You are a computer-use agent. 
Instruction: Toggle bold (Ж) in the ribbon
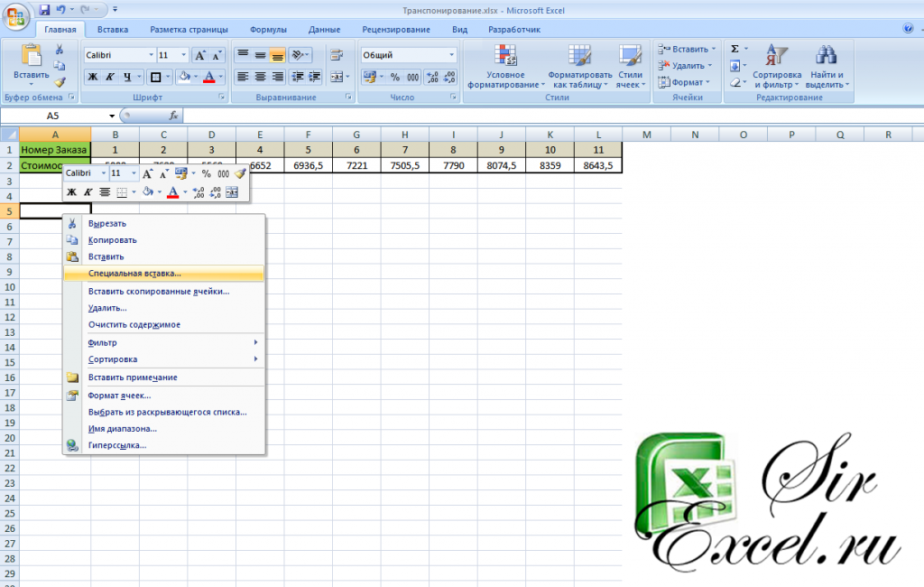[92, 77]
